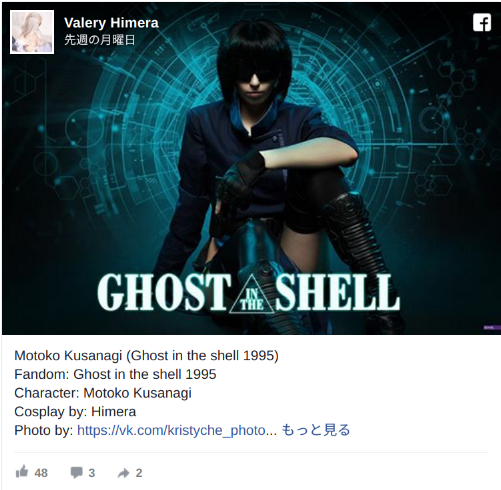Click the triangle 'IN THE' logo emblem
Image resolution: width=501 pixels, height=490 pixels.
pos(252,295)
